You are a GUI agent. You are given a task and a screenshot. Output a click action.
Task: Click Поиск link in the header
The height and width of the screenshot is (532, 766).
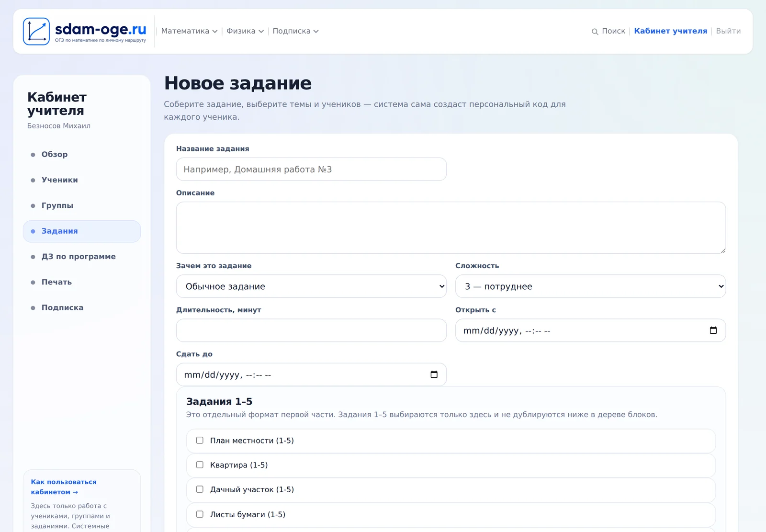point(613,31)
